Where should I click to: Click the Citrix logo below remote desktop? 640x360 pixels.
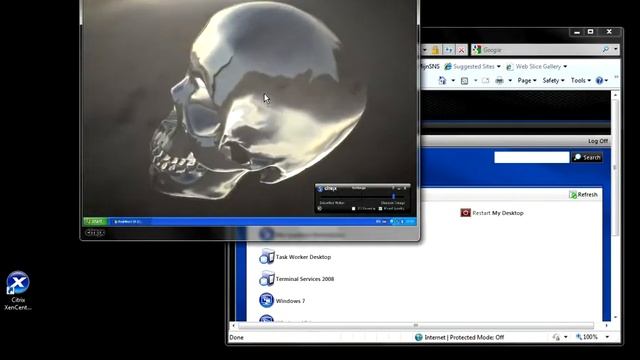click(95, 233)
